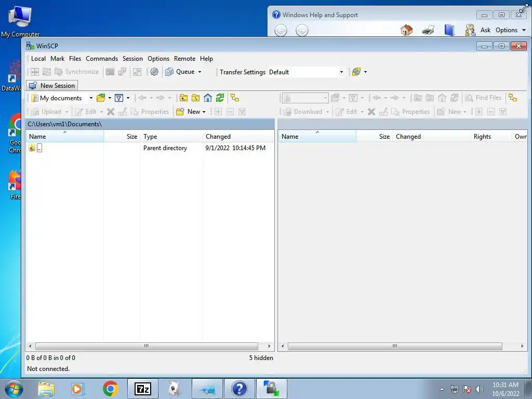Click the New folder icon in local panel
The width and height of the screenshot is (532, 399).
[x=180, y=112]
